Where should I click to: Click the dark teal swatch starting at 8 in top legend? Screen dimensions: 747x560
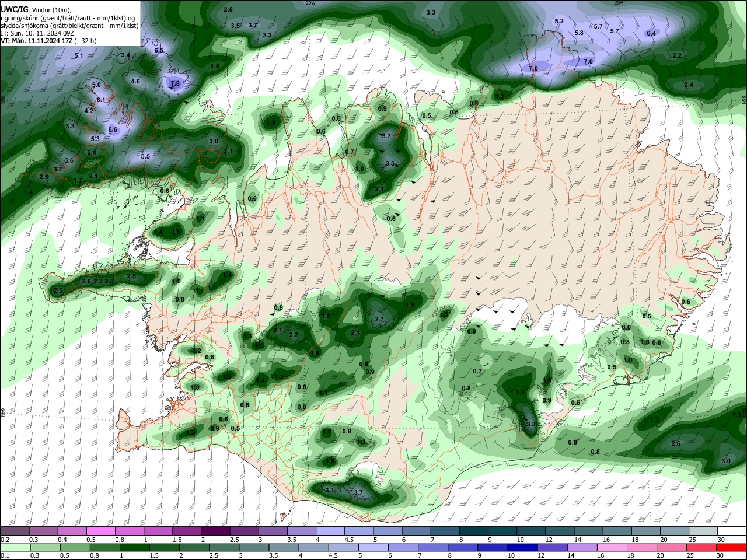[x=474, y=531]
